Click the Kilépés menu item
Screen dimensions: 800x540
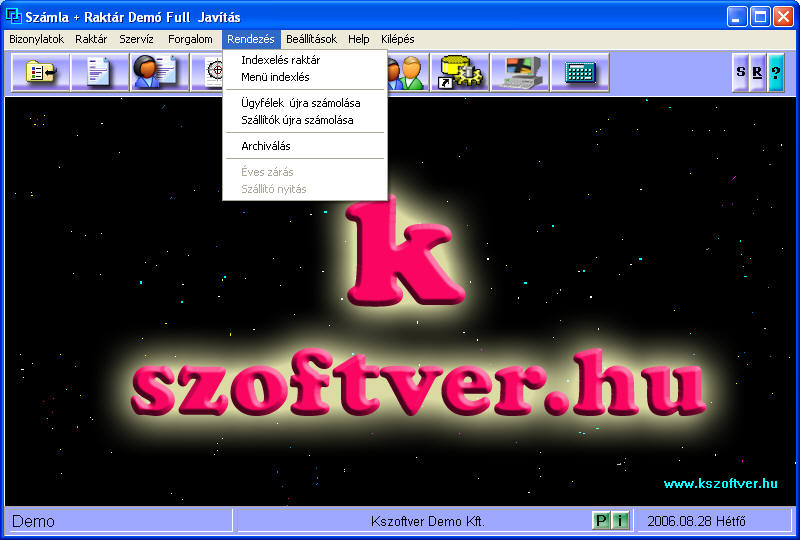click(397, 39)
